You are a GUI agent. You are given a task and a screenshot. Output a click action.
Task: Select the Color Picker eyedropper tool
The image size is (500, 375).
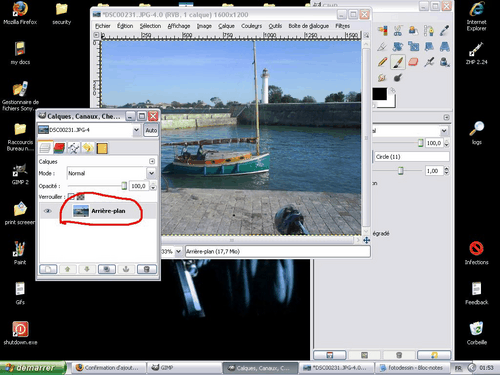tap(445, 31)
